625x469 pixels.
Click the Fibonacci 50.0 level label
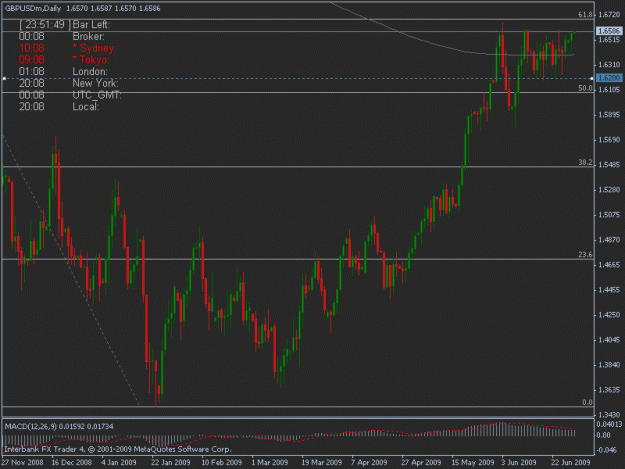tap(585, 88)
